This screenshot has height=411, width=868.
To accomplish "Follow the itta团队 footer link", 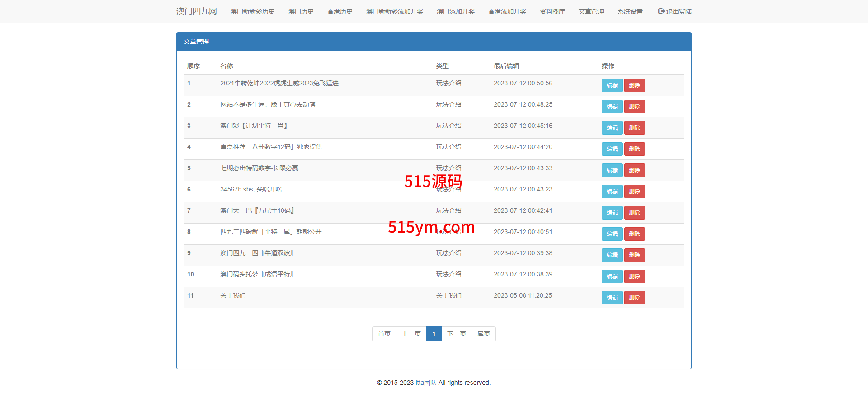I will click(426, 383).
